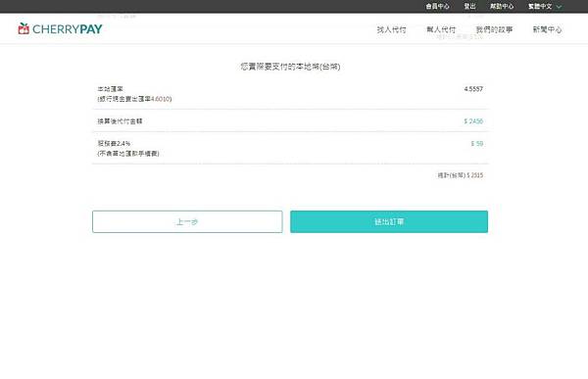588x379 pixels.
Task: Click the 上一步 back button
Action: point(187,221)
